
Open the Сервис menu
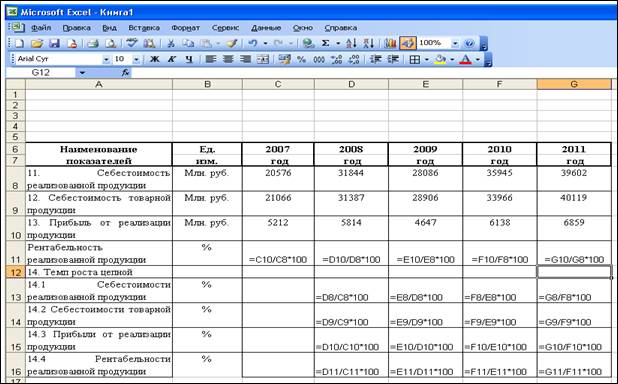tap(225, 28)
